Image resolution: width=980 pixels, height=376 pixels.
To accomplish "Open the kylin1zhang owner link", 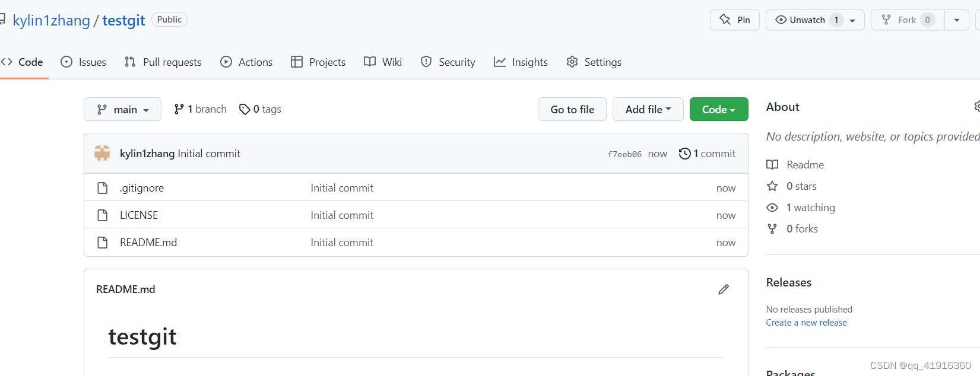I will click(51, 20).
